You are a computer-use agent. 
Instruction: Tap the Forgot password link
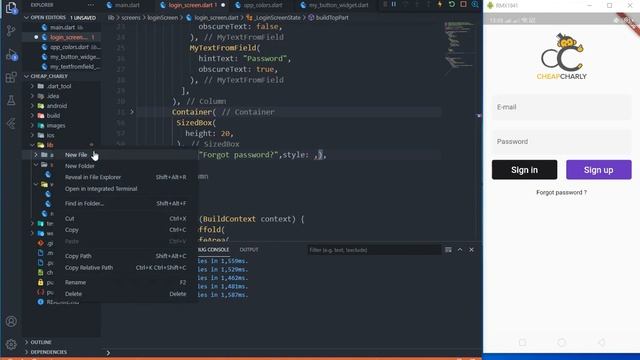point(562,192)
